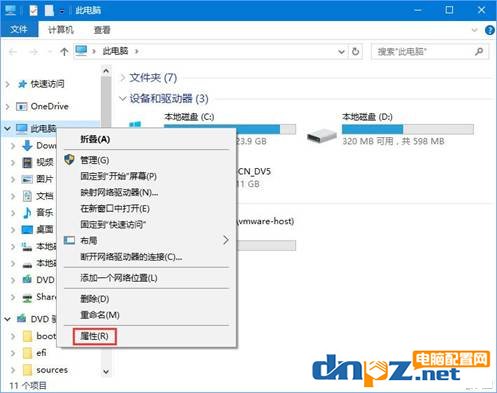The image size is (497, 393).
Task: Expand the ribbon with the chevron
Action: pyautogui.click(x=474, y=30)
